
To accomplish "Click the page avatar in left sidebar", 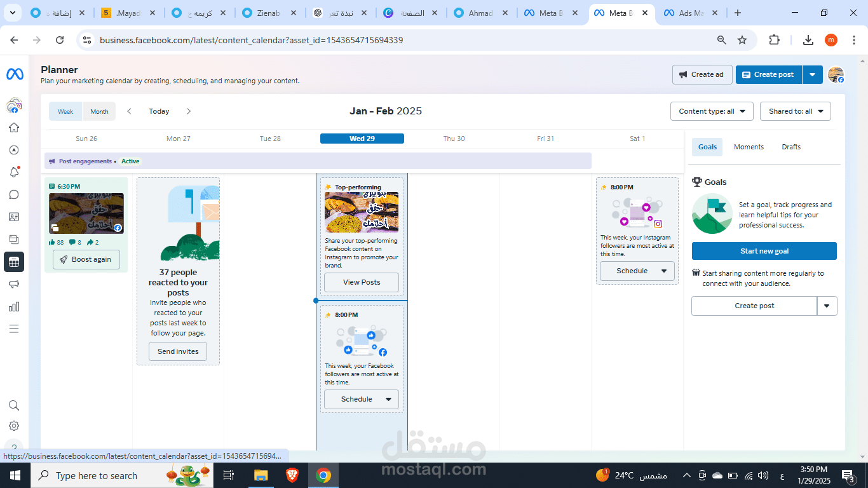I will 14,105.
